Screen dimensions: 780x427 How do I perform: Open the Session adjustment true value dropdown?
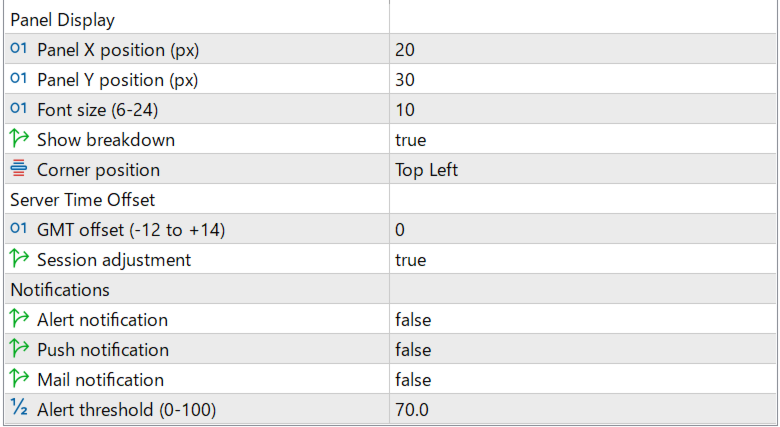[410, 260]
